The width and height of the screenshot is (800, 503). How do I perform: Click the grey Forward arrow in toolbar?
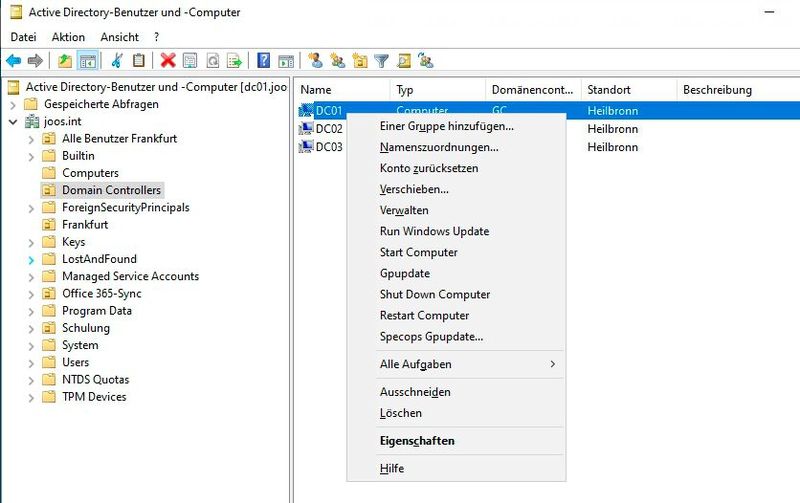[35, 61]
